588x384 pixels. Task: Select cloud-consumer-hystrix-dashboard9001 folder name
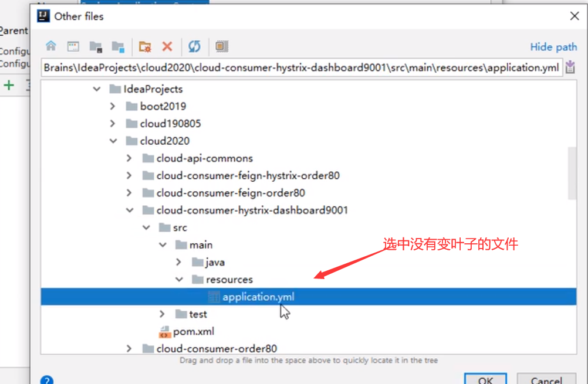point(252,210)
